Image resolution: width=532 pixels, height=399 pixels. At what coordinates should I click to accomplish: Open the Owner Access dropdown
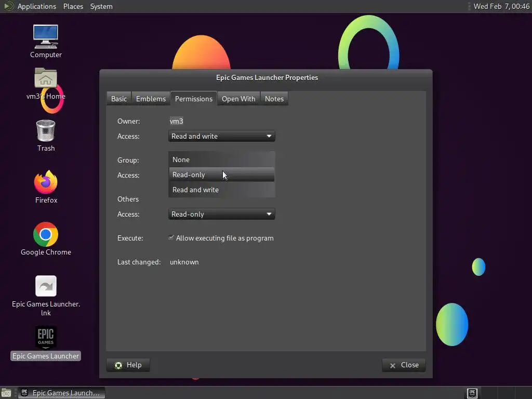coord(221,136)
